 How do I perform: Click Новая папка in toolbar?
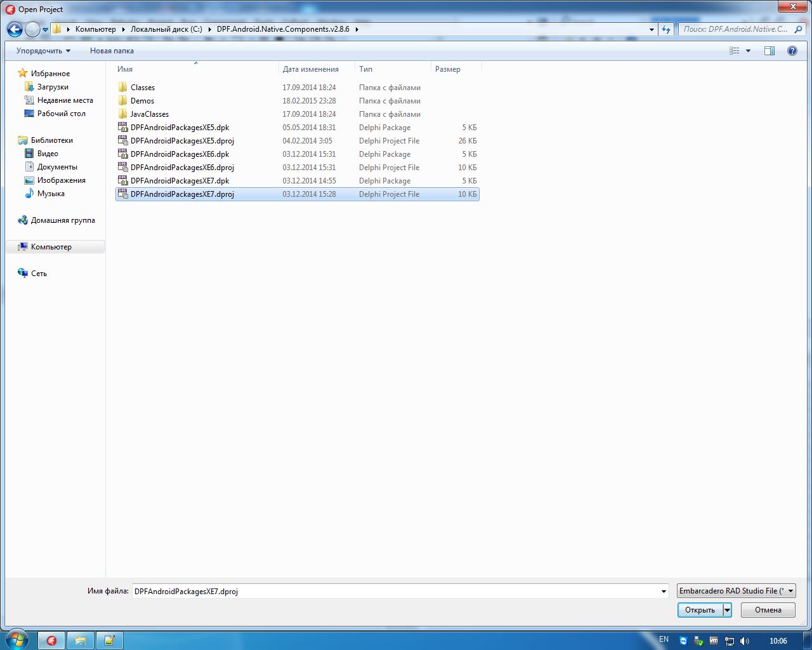[112, 51]
